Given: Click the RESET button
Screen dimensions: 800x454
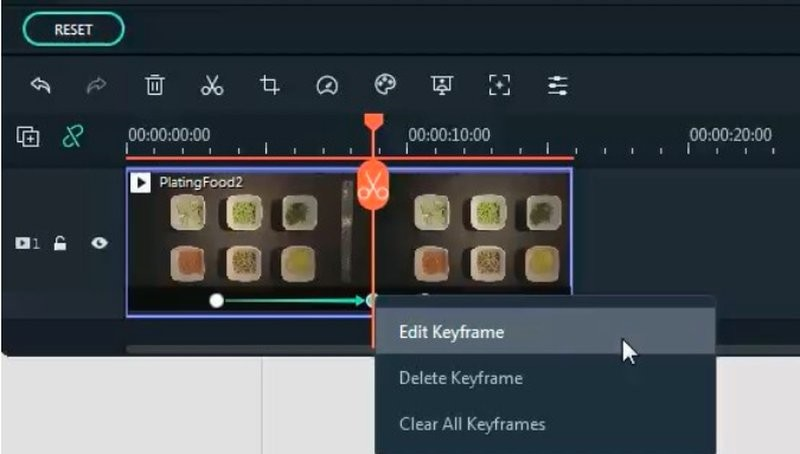Looking at the screenshot, I should (x=73, y=30).
